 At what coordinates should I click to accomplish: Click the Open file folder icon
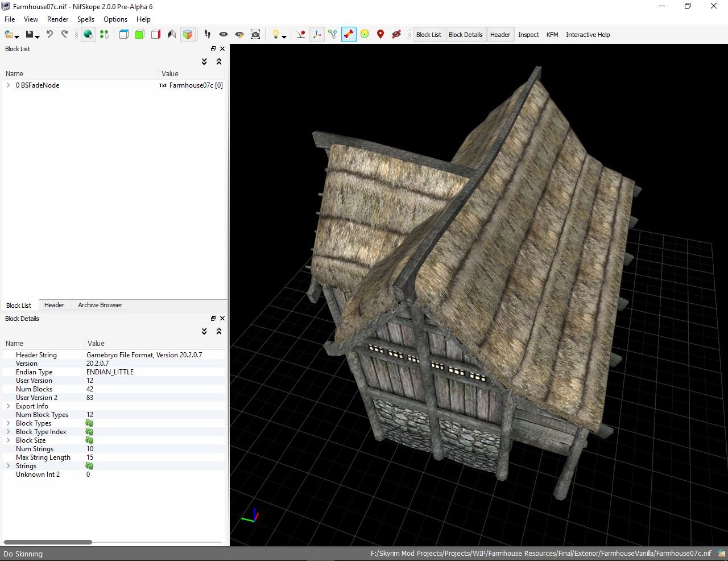9,35
